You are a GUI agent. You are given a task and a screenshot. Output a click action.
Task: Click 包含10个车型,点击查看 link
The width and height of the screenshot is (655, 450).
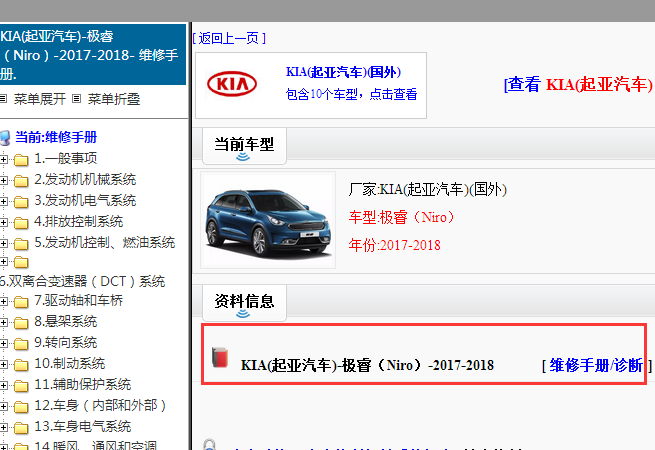tap(351, 94)
